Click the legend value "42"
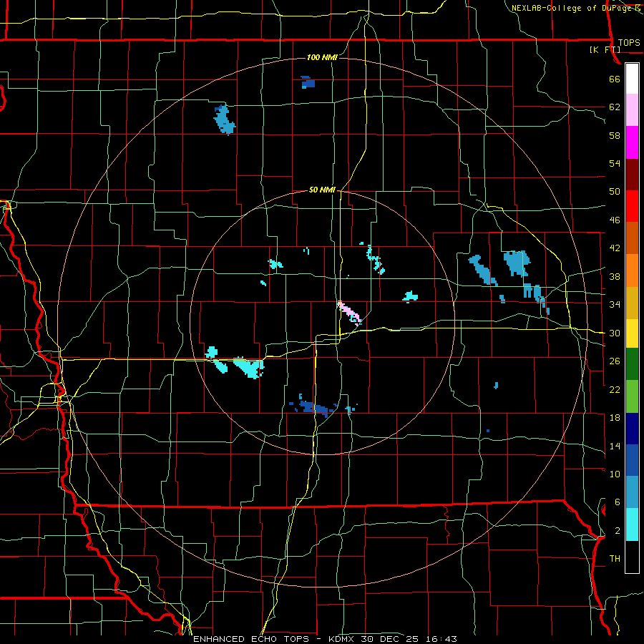Image resolution: width=644 pixels, height=644 pixels. click(615, 248)
